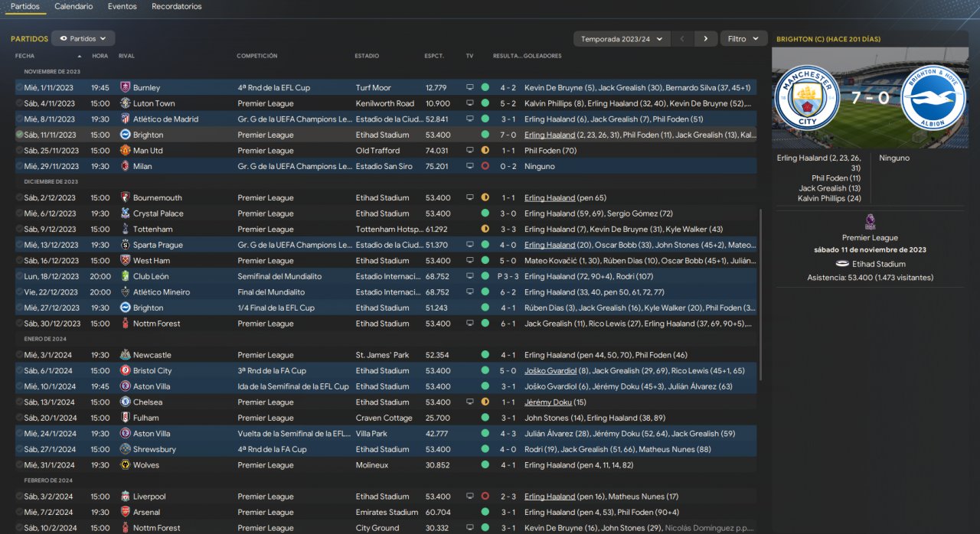Click the TV broadcast icon for Milan match
The height and width of the screenshot is (534, 980).
point(470,166)
